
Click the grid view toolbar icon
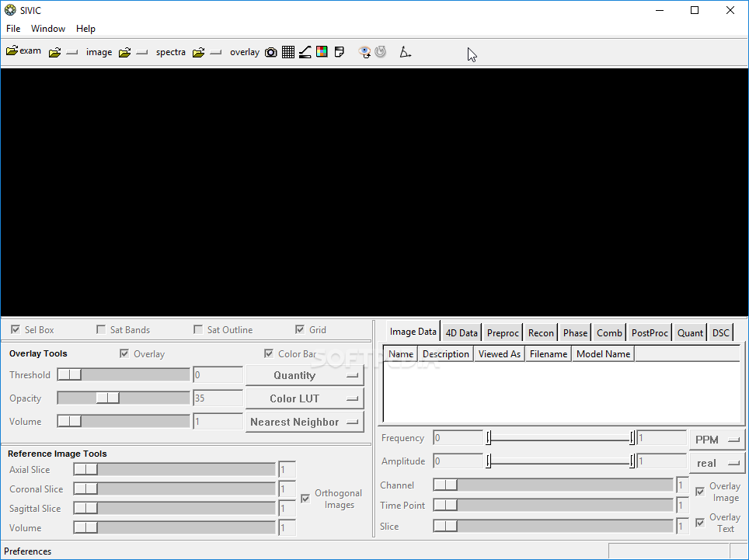288,52
